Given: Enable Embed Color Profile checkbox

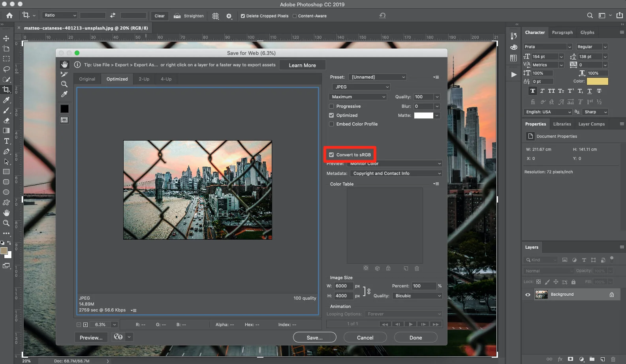Looking at the screenshot, I should click(331, 124).
